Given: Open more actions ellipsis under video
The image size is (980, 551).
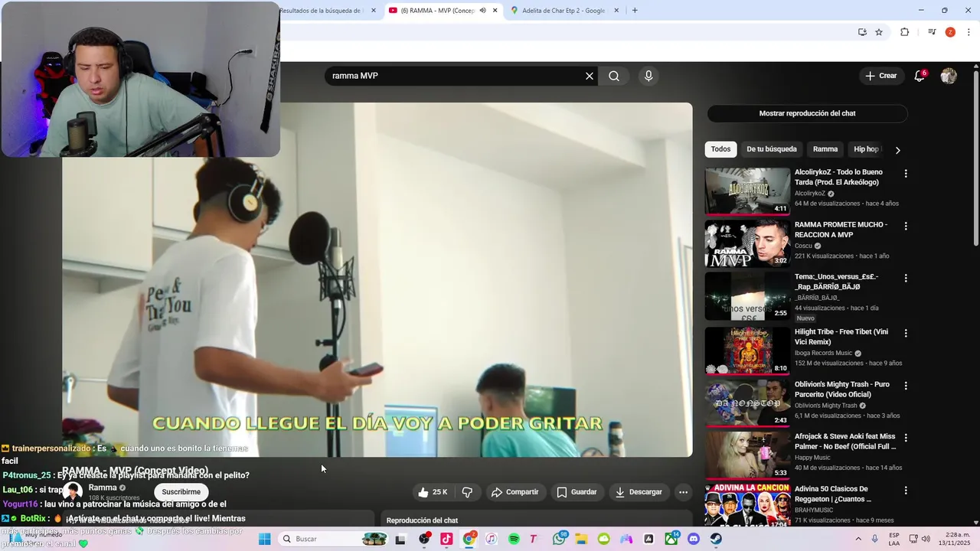Looking at the screenshot, I should tap(684, 492).
